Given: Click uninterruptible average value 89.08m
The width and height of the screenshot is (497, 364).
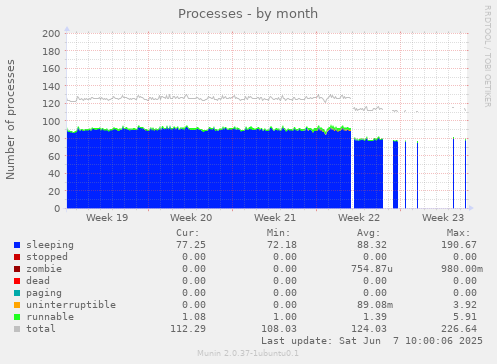Looking at the screenshot, I should [375, 305].
